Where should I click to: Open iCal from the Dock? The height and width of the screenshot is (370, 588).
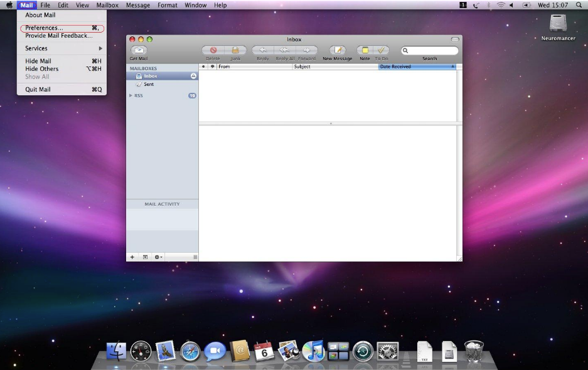(x=264, y=351)
